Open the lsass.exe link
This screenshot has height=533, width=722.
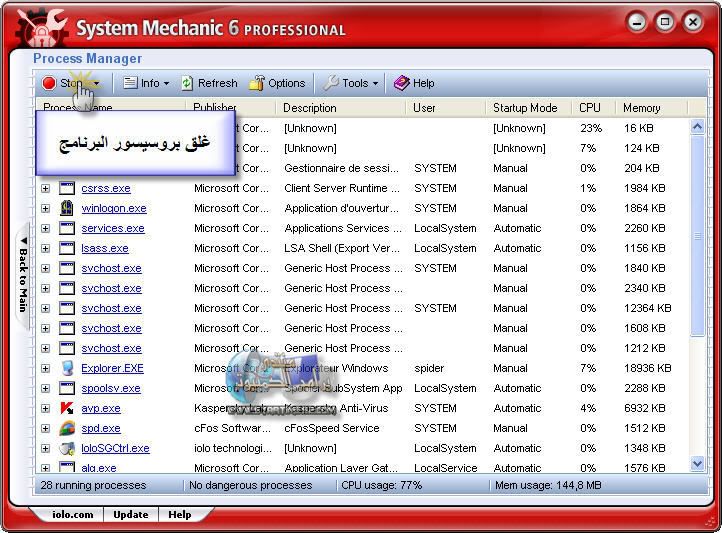pos(105,249)
